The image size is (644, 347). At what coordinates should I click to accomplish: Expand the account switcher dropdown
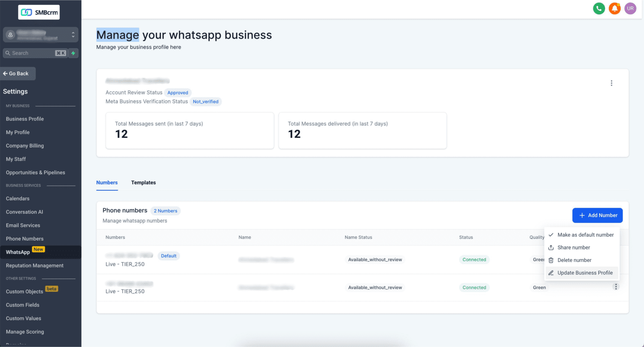41,35
